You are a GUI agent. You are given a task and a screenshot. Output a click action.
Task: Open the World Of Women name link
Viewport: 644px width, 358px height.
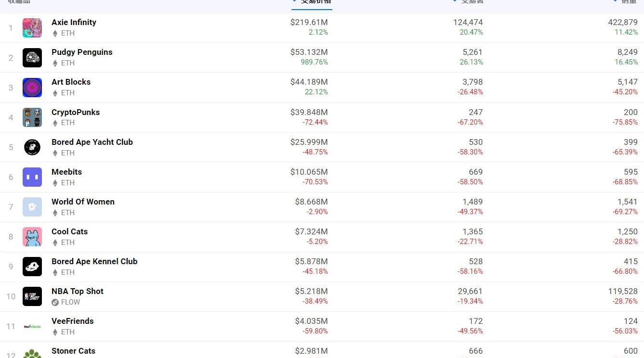click(83, 202)
